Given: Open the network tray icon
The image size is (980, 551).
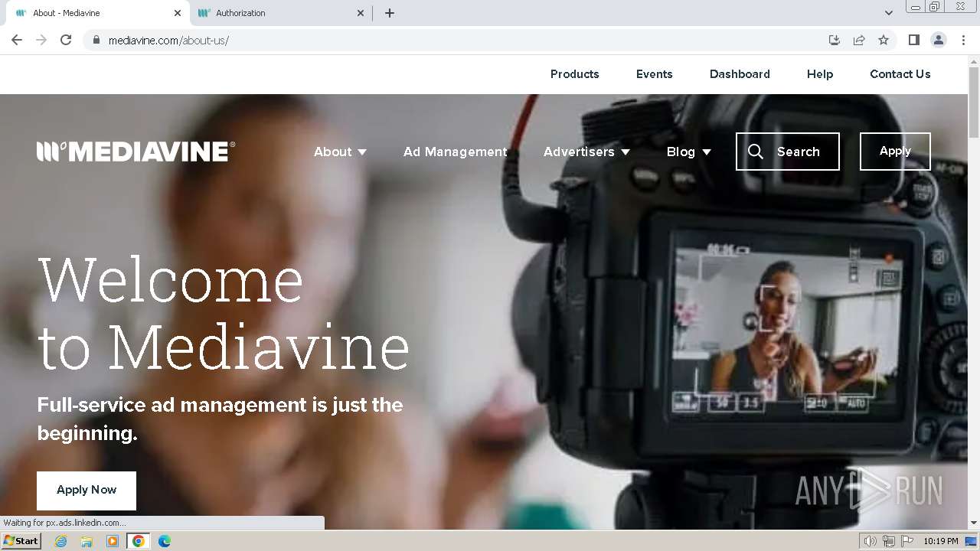Looking at the screenshot, I should point(889,541).
